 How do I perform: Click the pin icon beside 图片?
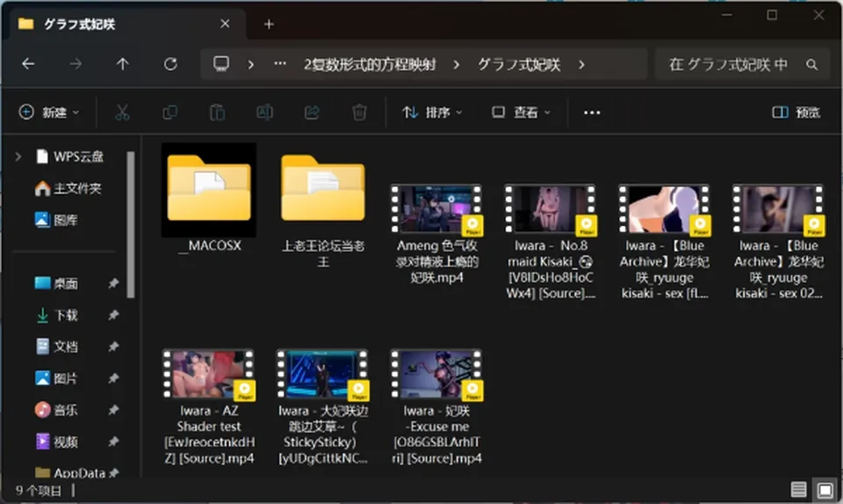coord(113,378)
